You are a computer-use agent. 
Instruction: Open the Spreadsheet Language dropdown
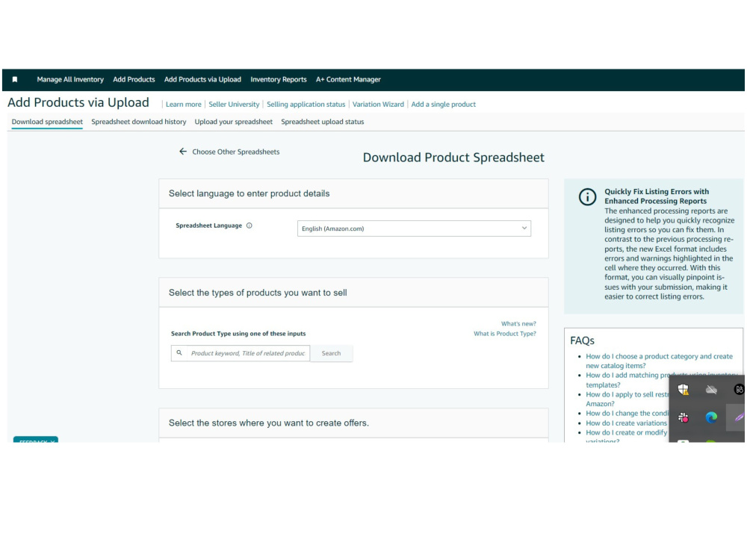414,228
